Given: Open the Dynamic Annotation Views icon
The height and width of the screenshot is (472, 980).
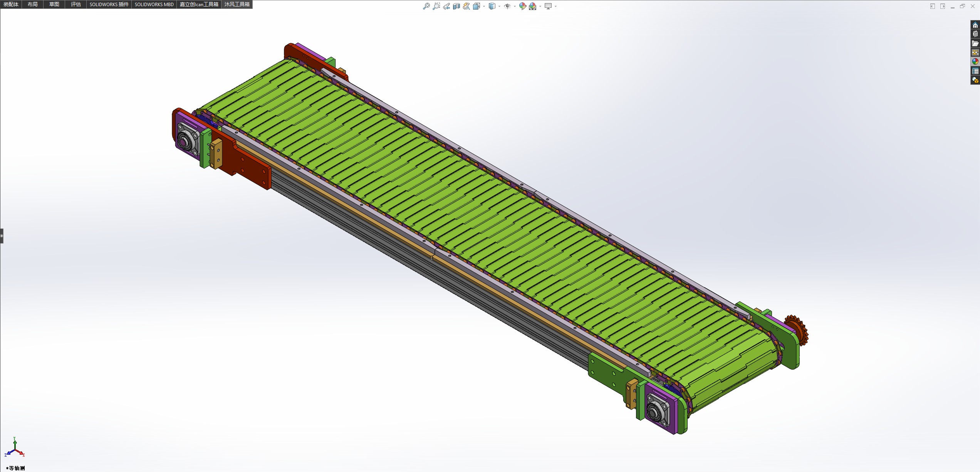Looking at the screenshot, I should 467,6.
